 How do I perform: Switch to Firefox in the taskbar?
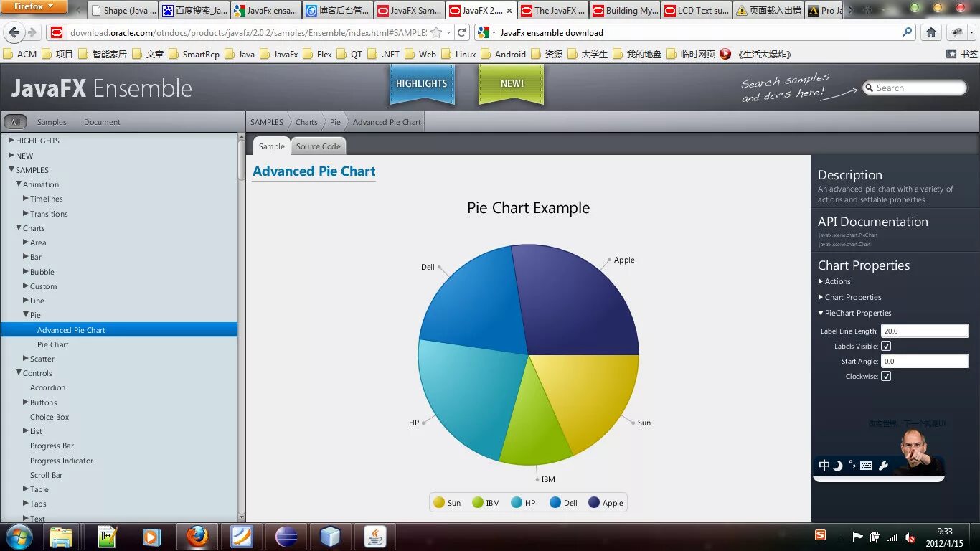[197, 537]
